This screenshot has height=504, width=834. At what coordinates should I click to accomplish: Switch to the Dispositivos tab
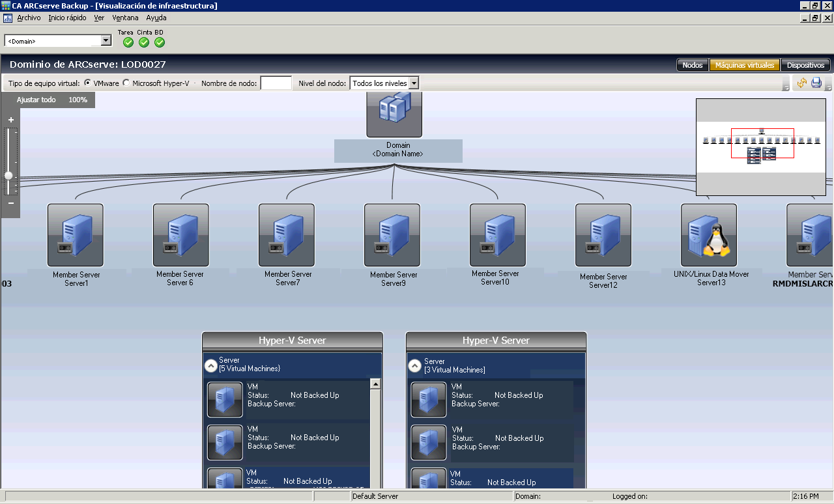805,65
